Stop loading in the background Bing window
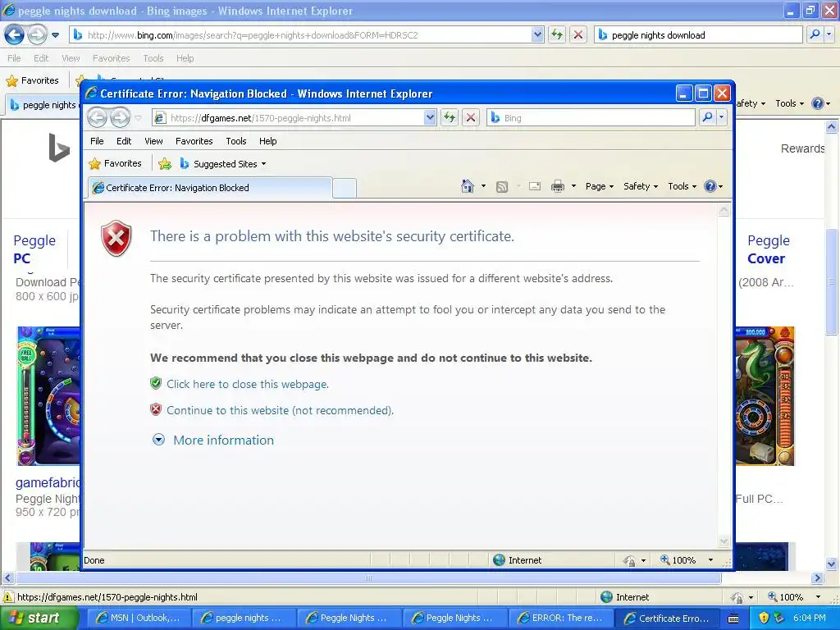This screenshot has height=630, width=840. [578, 34]
